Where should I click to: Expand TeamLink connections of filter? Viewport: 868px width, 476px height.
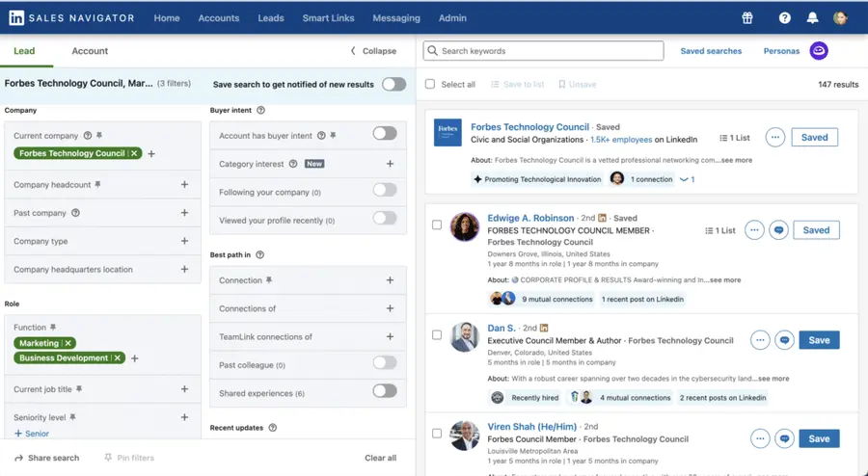pos(391,336)
